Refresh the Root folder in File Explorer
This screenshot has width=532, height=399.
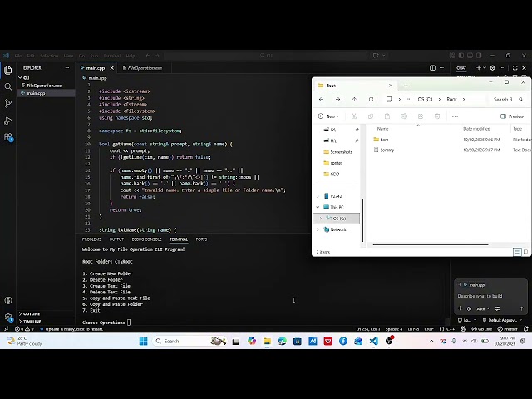(x=371, y=100)
